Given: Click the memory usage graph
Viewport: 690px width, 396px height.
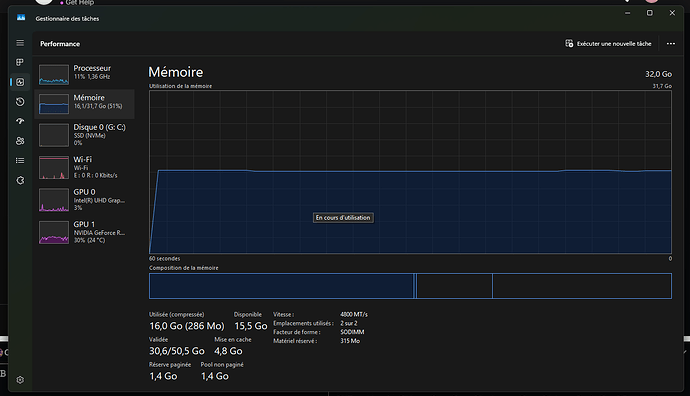Looking at the screenshot, I should pos(410,172).
